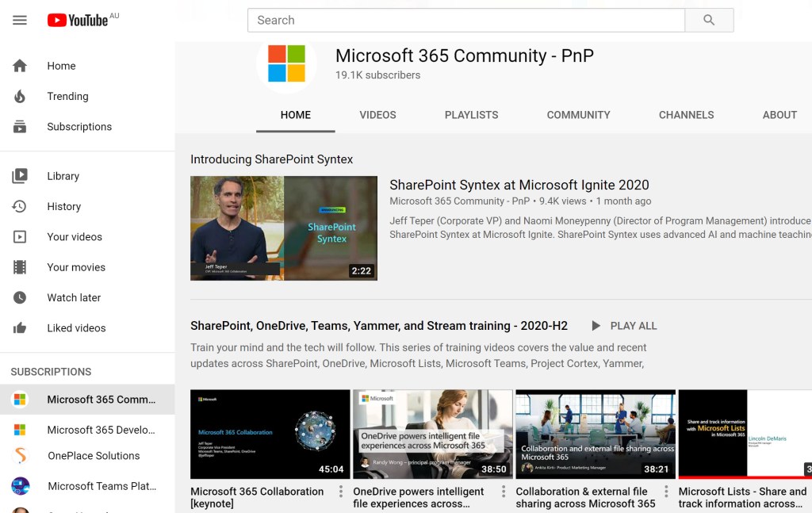Open SharePoint Syntex at Microsoft Ignite 2020 title
812x513 pixels.
click(519, 185)
